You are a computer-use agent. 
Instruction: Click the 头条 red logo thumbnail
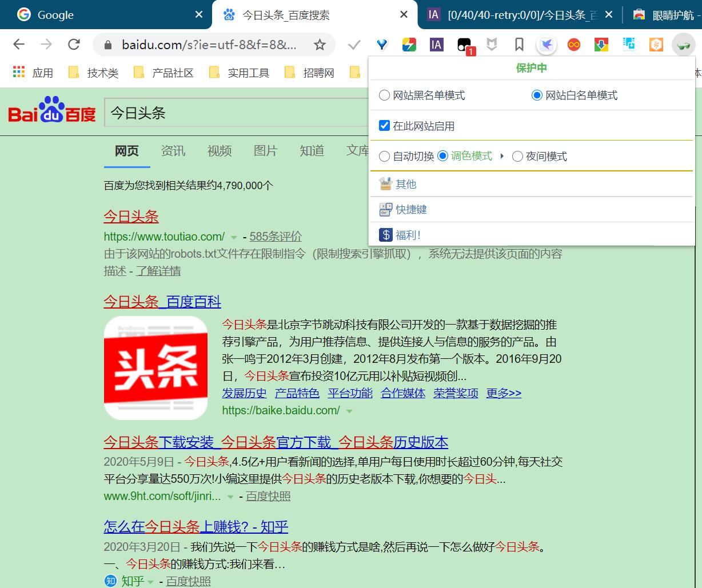point(155,368)
